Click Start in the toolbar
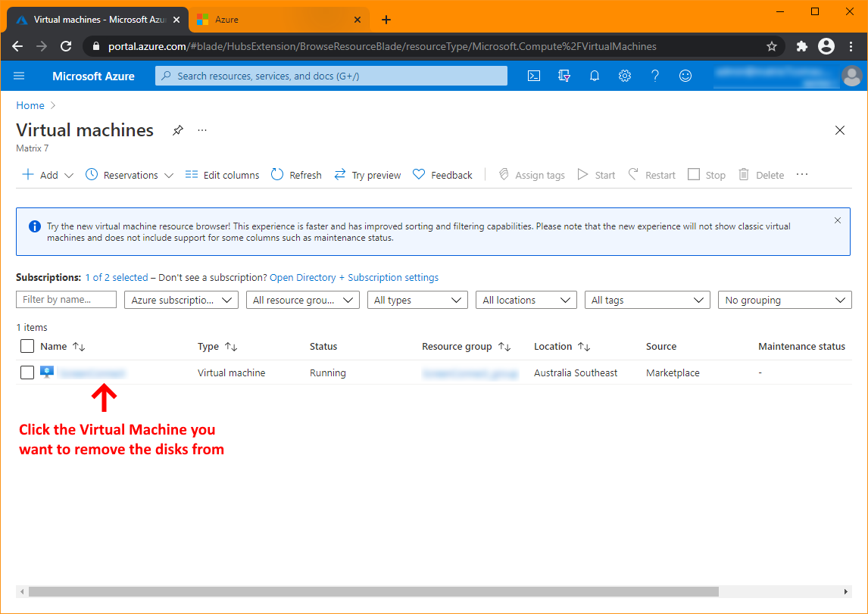 pyautogui.click(x=596, y=175)
